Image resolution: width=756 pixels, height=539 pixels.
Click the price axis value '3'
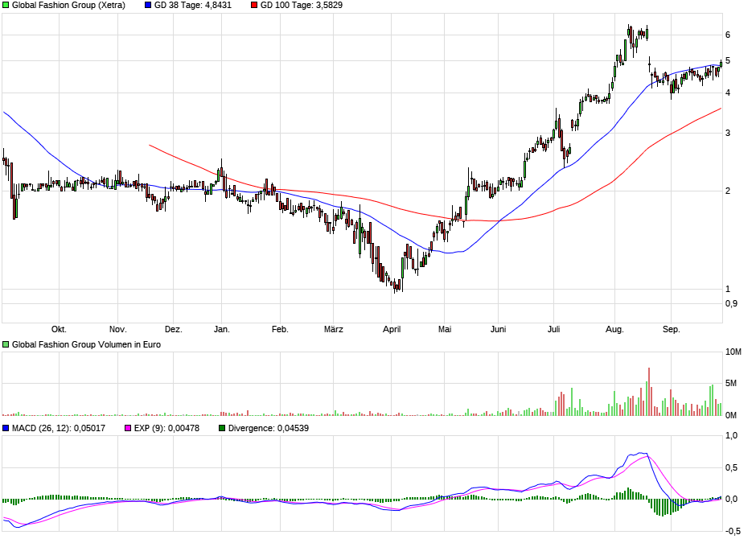click(728, 134)
